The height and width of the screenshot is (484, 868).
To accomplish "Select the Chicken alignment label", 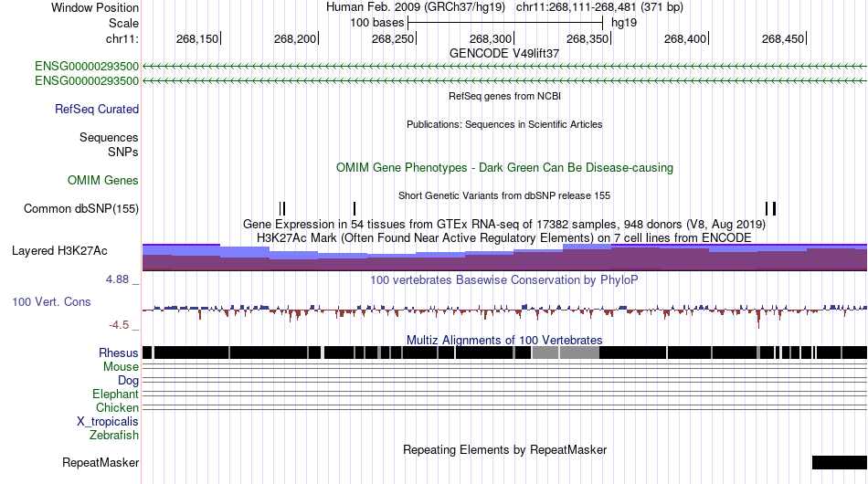I will point(117,407).
